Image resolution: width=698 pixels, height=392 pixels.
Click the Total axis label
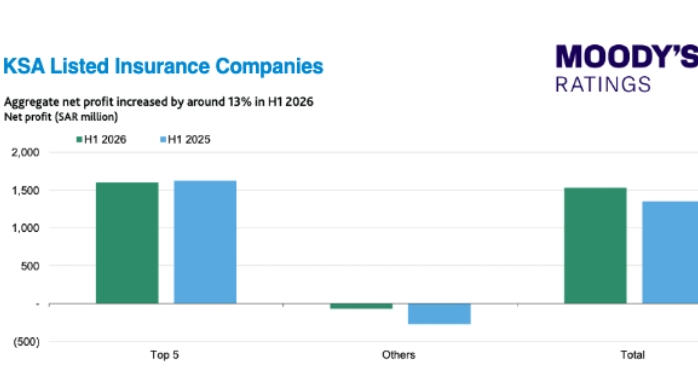[633, 355]
